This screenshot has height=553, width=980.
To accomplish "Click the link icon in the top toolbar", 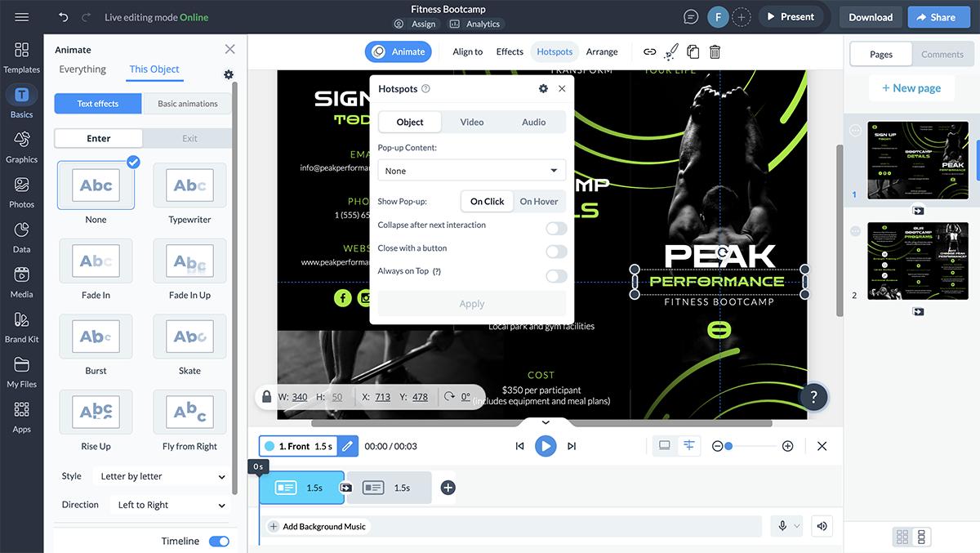I will (x=649, y=51).
